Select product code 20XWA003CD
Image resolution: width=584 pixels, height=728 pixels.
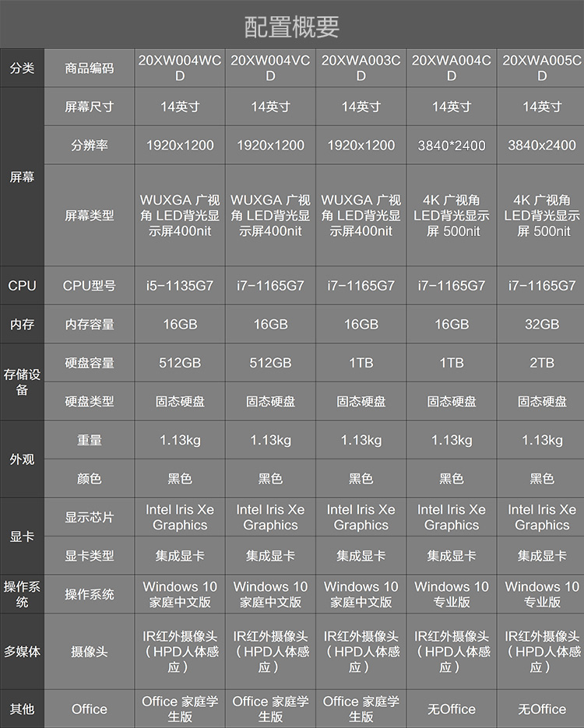(361, 68)
